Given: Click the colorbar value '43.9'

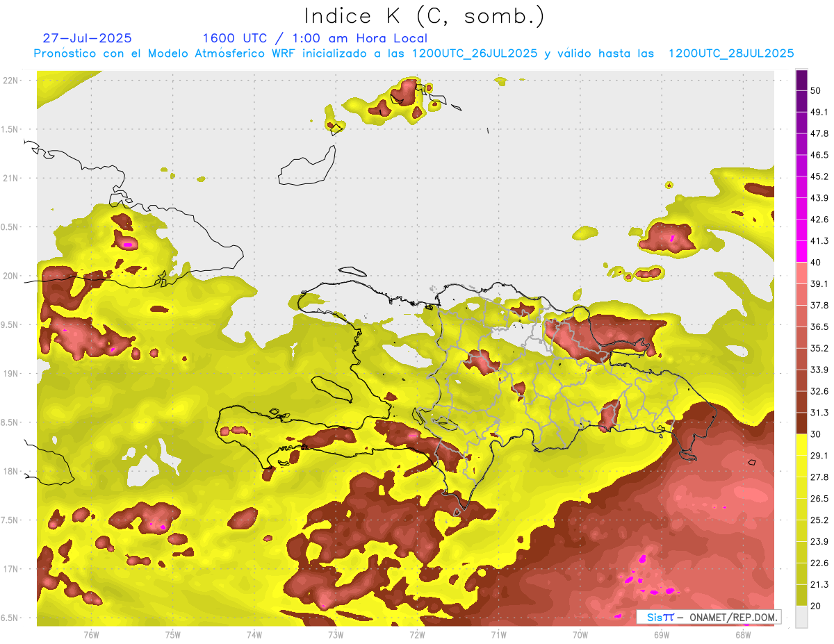Looking at the screenshot, I should tap(819, 198).
